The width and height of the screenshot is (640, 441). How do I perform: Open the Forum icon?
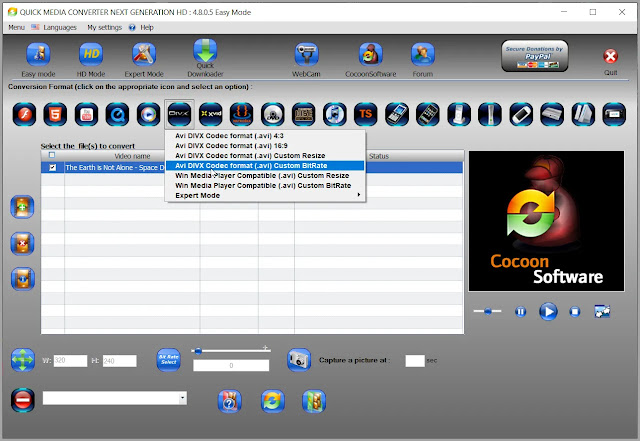[x=423, y=54]
